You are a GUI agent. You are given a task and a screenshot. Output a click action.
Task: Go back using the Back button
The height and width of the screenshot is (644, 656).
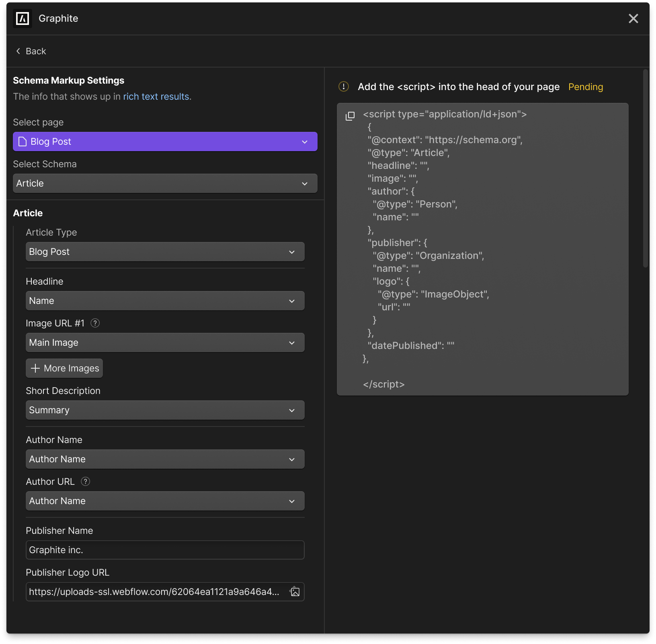[31, 51]
